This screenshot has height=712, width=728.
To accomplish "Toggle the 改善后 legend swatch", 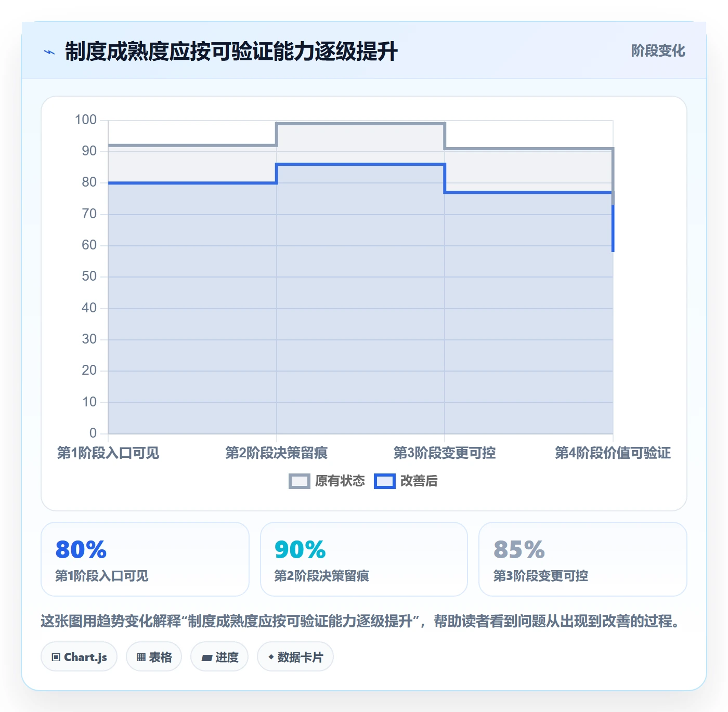I will point(384,481).
